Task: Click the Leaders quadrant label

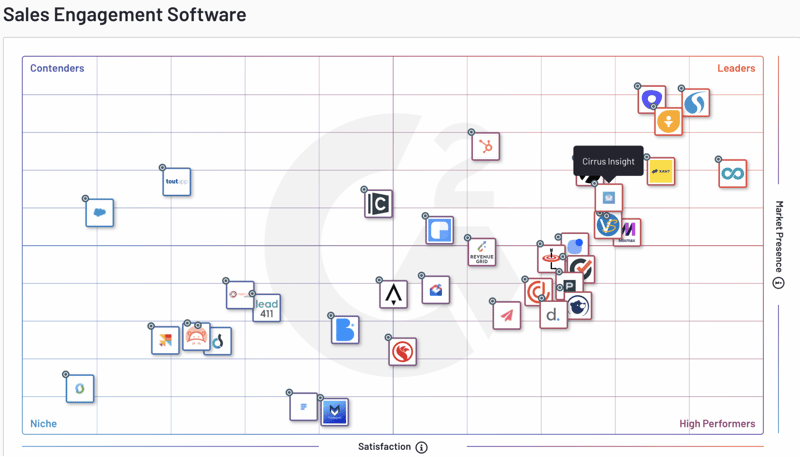Action: 736,68
